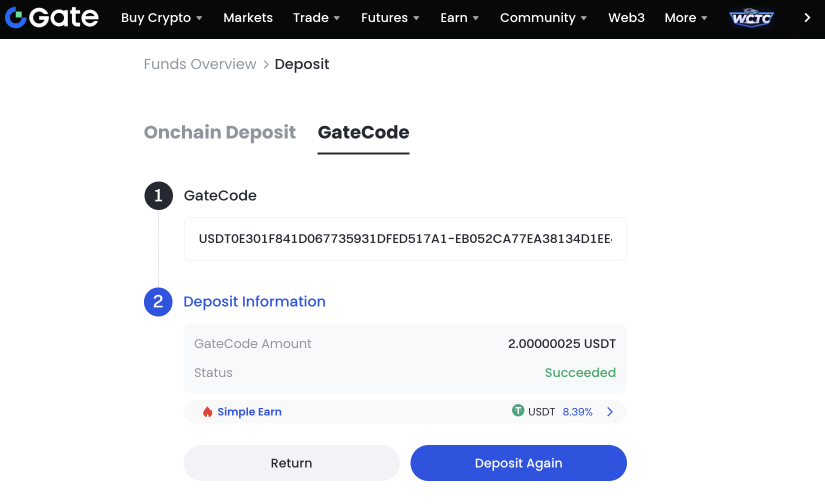Expand the Buy Crypto dropdown
Image resolution: width=825 pixels, height=504 pixels.
tap(161, 18)
